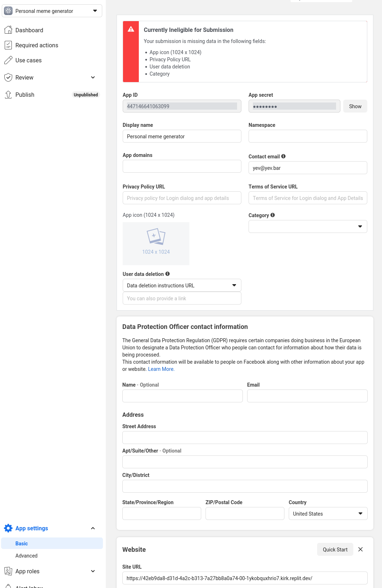This screenshot has width=382, height=588.
Task: Focus the ZIP/Postal Code field
Action: coord(245,513)
